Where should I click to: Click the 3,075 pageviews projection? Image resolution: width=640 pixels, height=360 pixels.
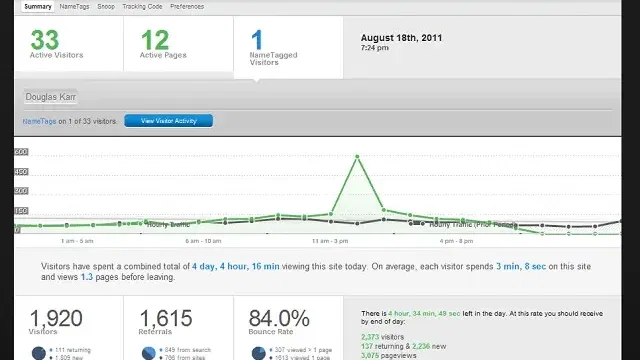389,356
